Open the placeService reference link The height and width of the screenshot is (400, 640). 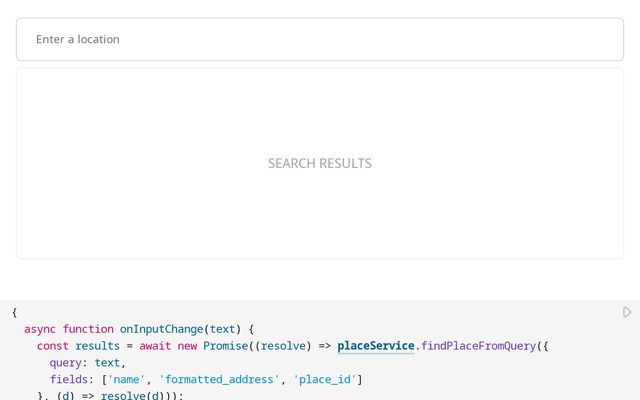tap(375, 346)
